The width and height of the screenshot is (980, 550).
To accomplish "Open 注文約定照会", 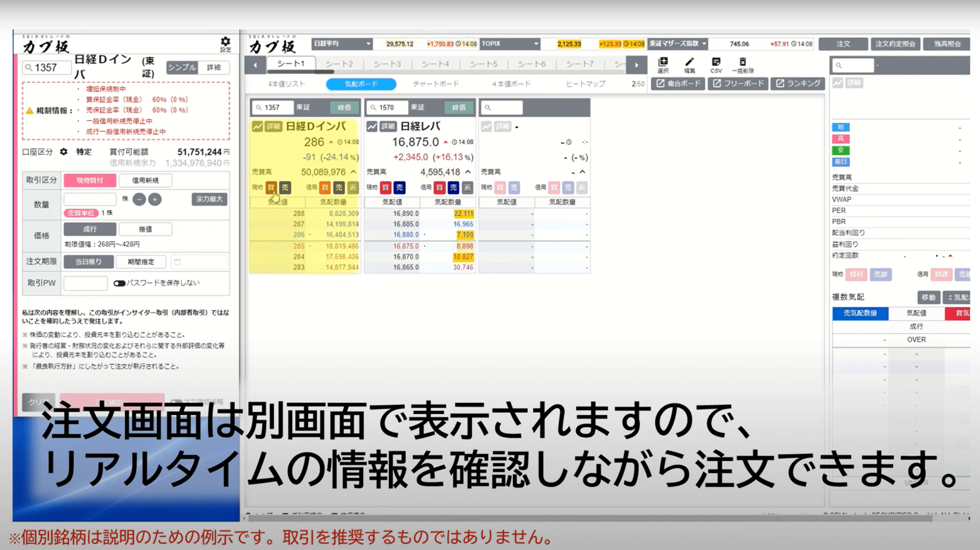I will 895,44.
